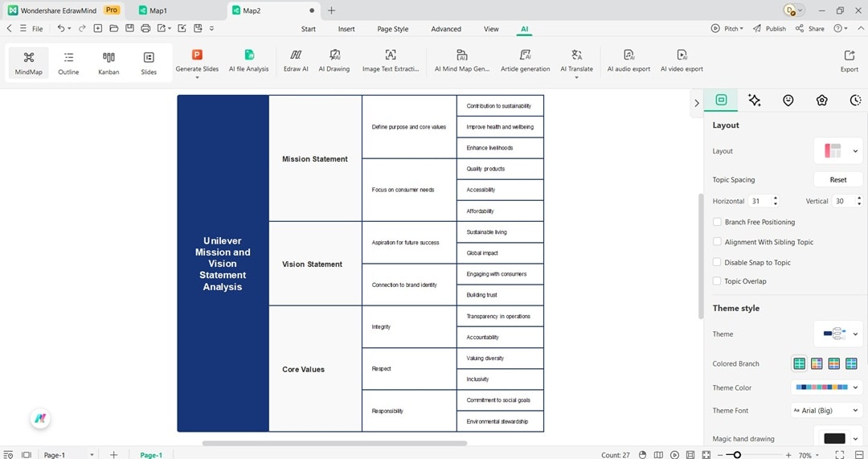Click the Vertical spacing field
Viewport: 868px width, 459px height.
(849, 201)
